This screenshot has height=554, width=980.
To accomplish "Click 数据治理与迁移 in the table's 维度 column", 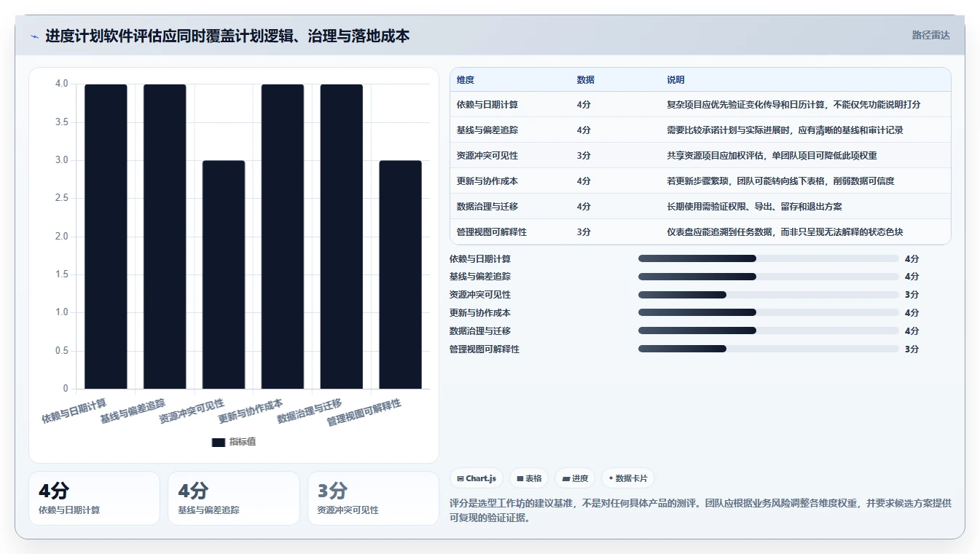I will [487, 206].
